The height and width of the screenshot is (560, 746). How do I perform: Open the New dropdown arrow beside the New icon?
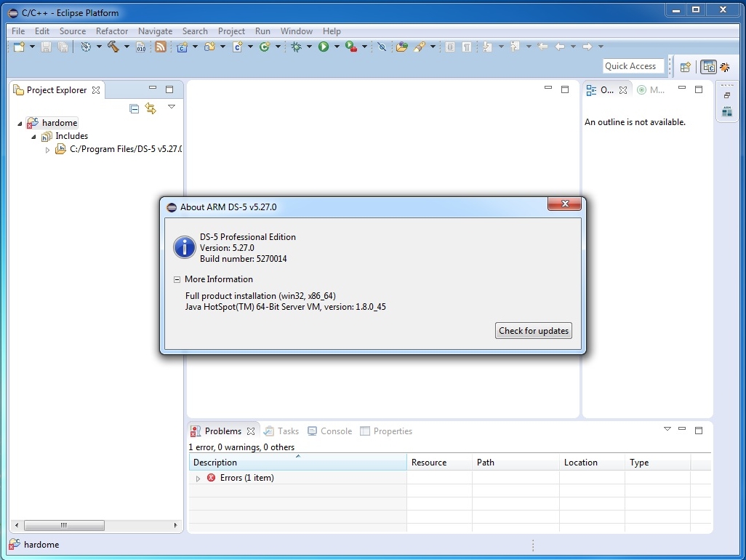tap(32, 47)
